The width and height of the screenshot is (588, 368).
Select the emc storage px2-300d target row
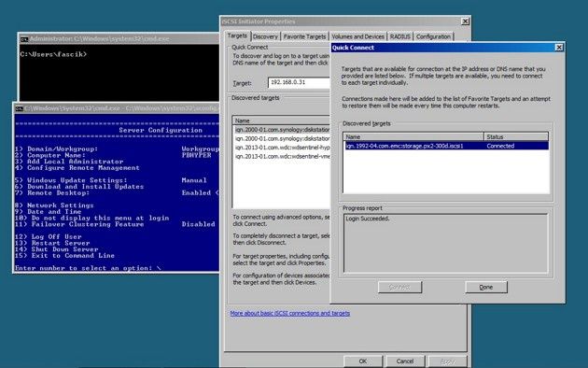click(446, 146)
